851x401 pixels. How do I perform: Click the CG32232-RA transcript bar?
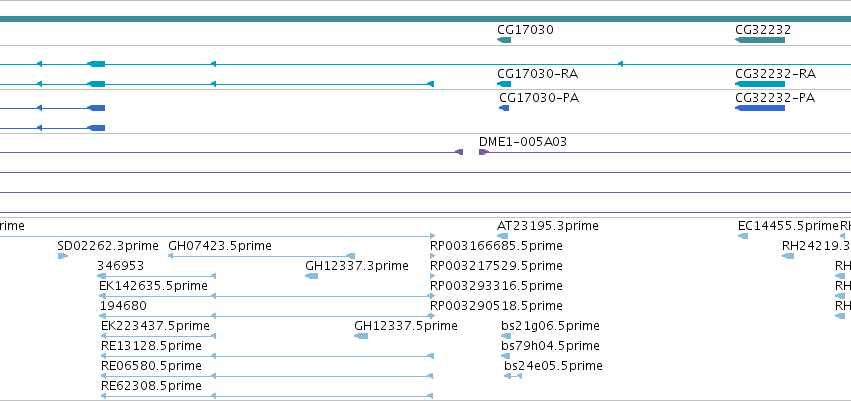coord(760,84)
